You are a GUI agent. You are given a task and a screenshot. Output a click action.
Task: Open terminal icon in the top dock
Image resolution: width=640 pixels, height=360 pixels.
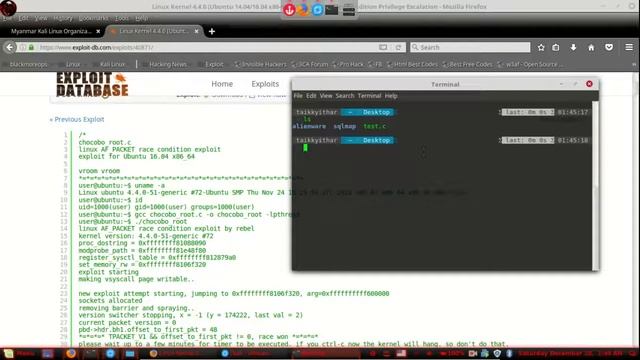point(332,9)
